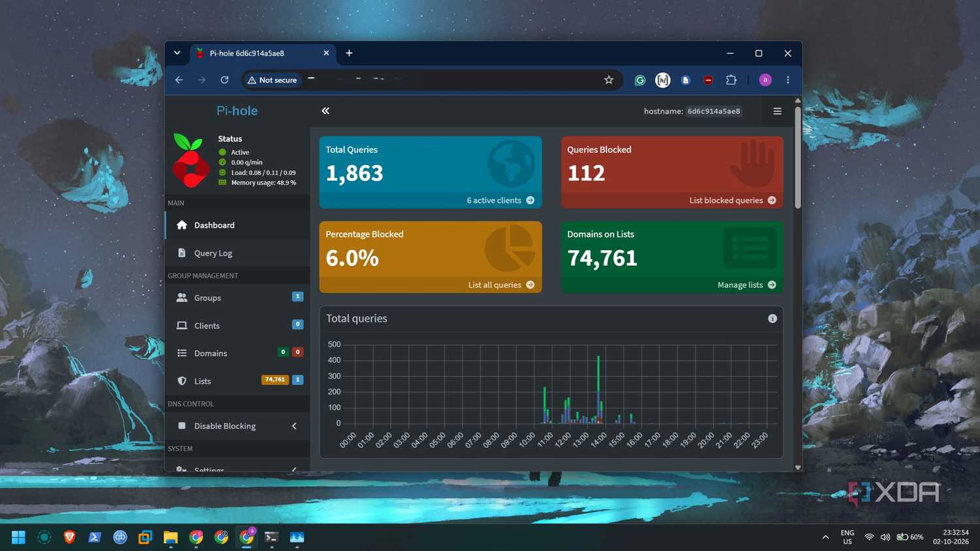Viewport: 980px width, 551px height.
Task: Open the tab search dropdown arrow
Action: click(177, 53)
